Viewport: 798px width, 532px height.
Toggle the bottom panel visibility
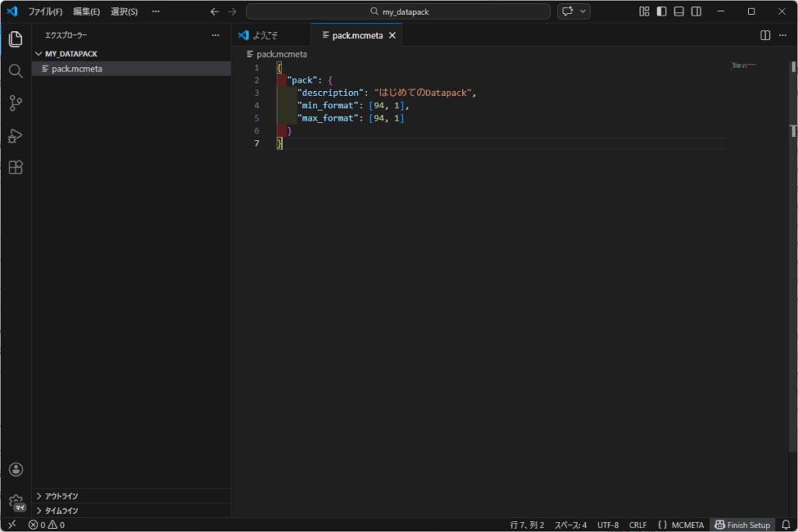click(x=679, y=11)
